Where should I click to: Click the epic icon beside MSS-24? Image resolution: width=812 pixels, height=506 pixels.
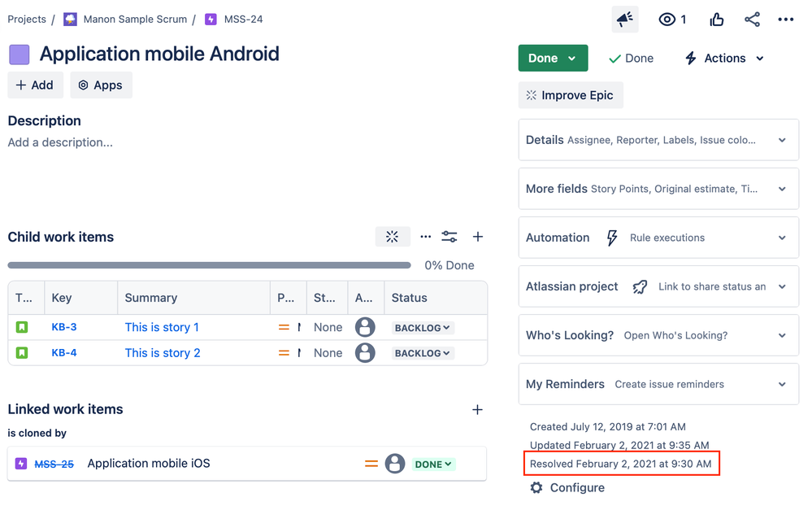pyautogui.click(x=211, y=20)
